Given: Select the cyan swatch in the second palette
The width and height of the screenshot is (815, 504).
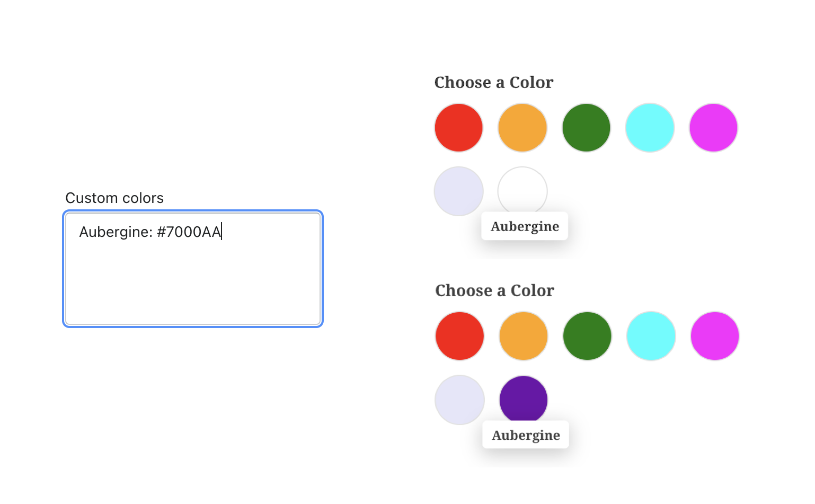Looking at the screenshot, I should pyautogui.click(x=651, y=336).
